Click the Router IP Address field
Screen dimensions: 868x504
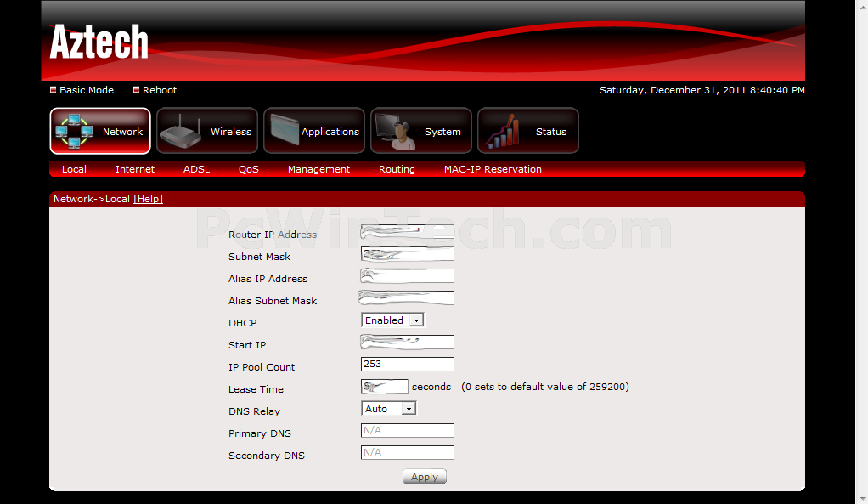click(408, 231)
